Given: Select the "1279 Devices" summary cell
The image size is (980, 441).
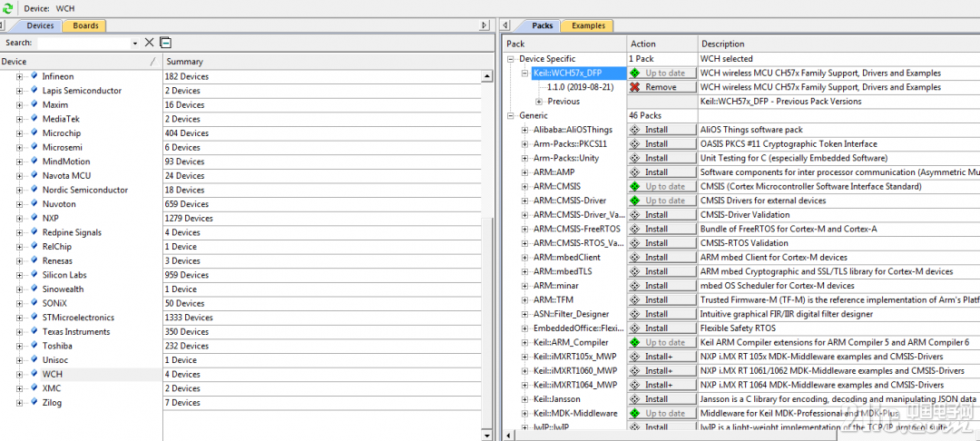Looking at the screenshot, I should click(323, 218).
